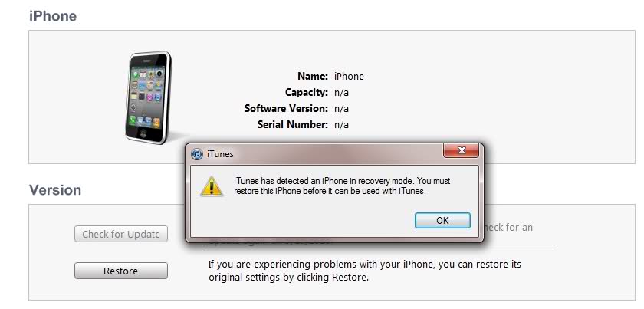
Task: Click the "iPhone" section heading
Action: (x=53, y=16)
